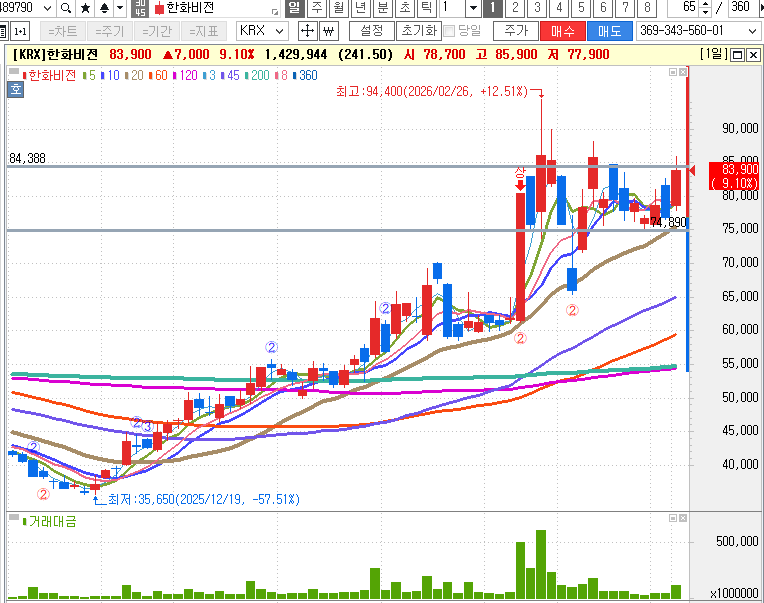
Task: Decrease visible candle count stepper down
Action: [x=705, y=12]
